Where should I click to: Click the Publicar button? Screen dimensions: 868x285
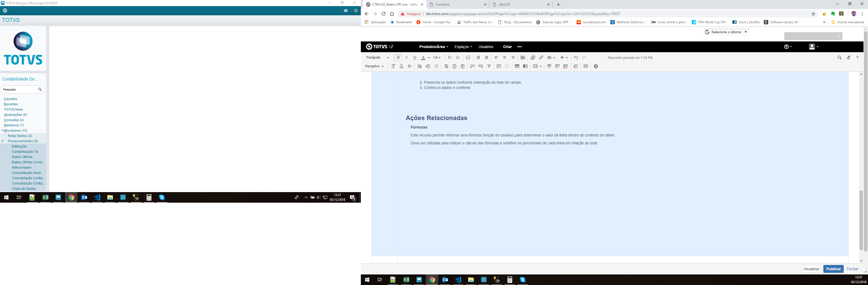833,269
